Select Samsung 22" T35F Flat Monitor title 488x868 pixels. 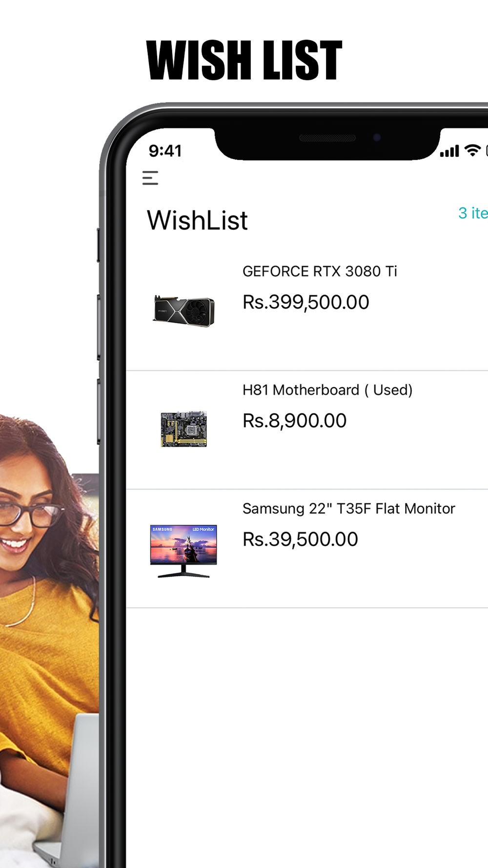coord(348,508)
